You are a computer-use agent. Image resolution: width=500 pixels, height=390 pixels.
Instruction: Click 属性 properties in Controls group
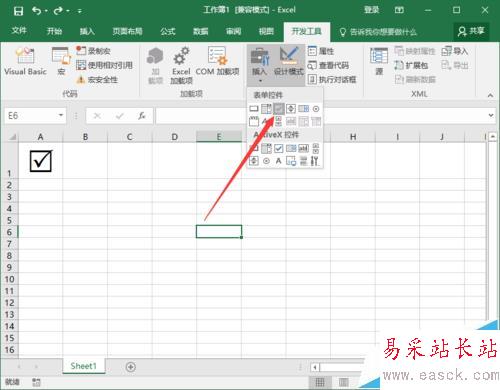[321, 51]
